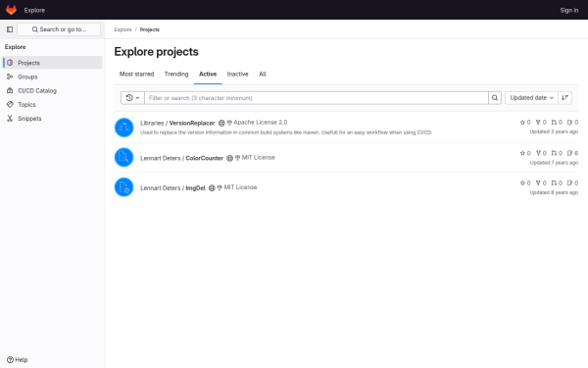The width and height of the screenshot is (588, 368).
Task: Click the star count of ColorCounter
Action: pos(525,153)
